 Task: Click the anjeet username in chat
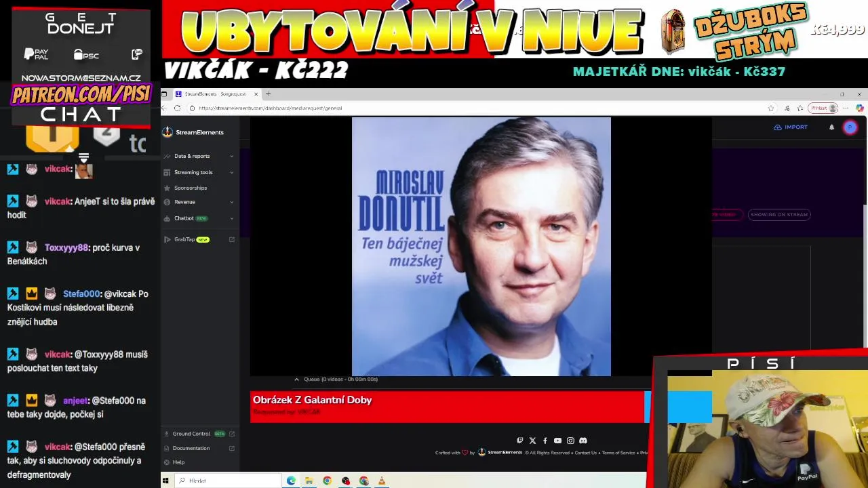75,401
